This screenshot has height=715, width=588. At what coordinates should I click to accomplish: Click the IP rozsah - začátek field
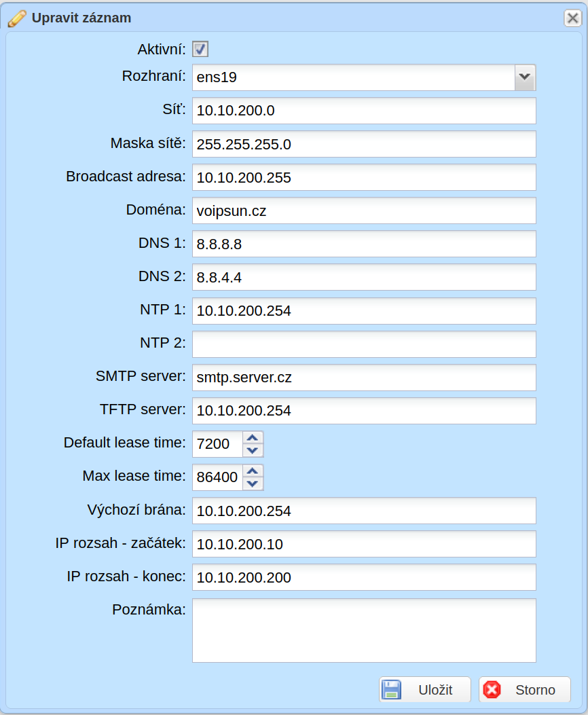coord(364,544)
